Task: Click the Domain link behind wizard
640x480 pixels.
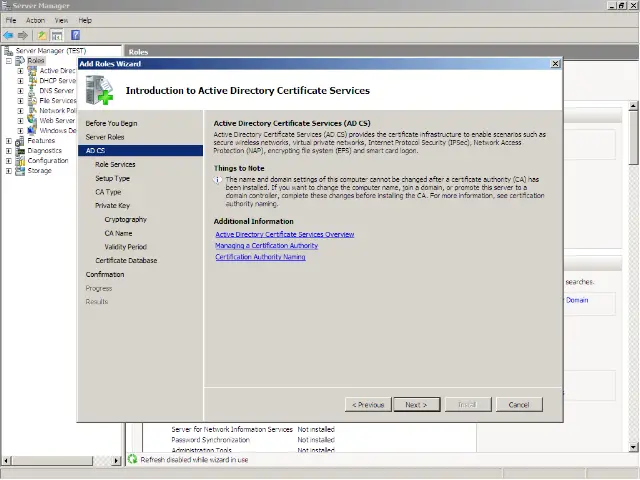Action: click(x=577, y=300)
